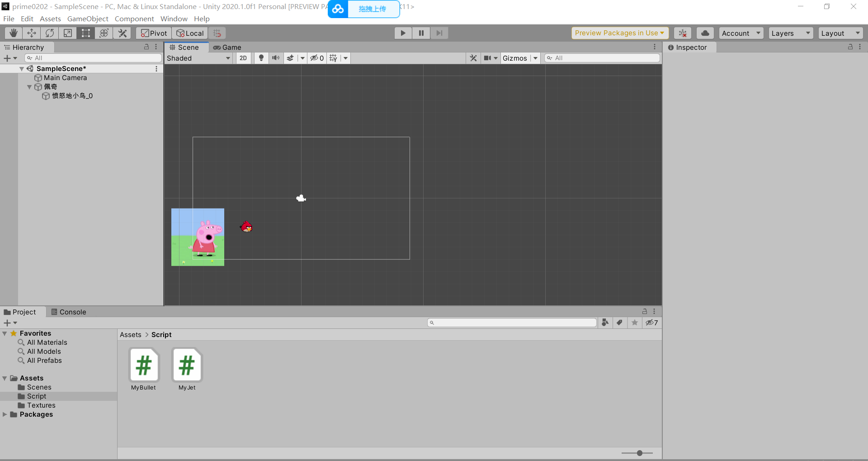Viewport: 868px width, 461px height.
Task: Open Collab services icon
Action: pyautogui.click(x=683, y=33)
